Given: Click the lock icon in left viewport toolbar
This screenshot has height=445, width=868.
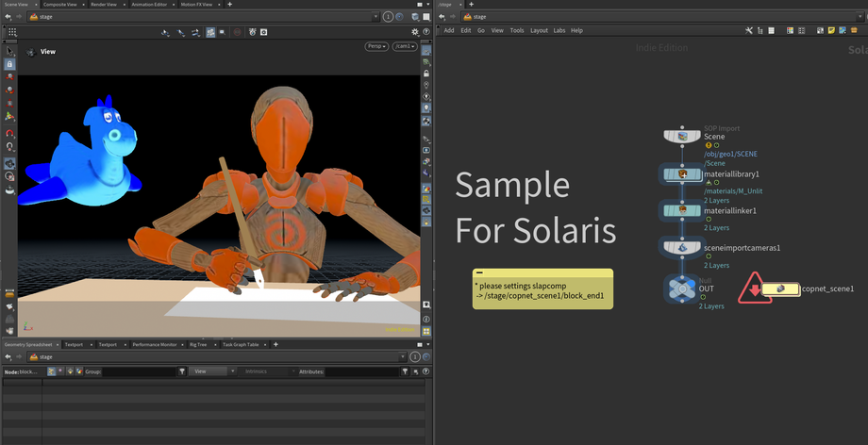Looking at the screenshot, I should pyautogui.click(x=10, y=64).
